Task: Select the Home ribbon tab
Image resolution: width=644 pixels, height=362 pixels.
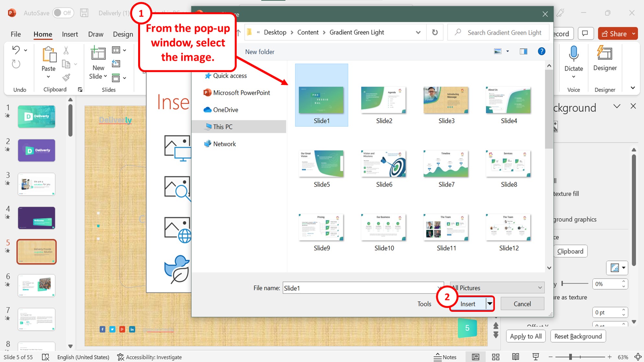Action: point(43,34)
